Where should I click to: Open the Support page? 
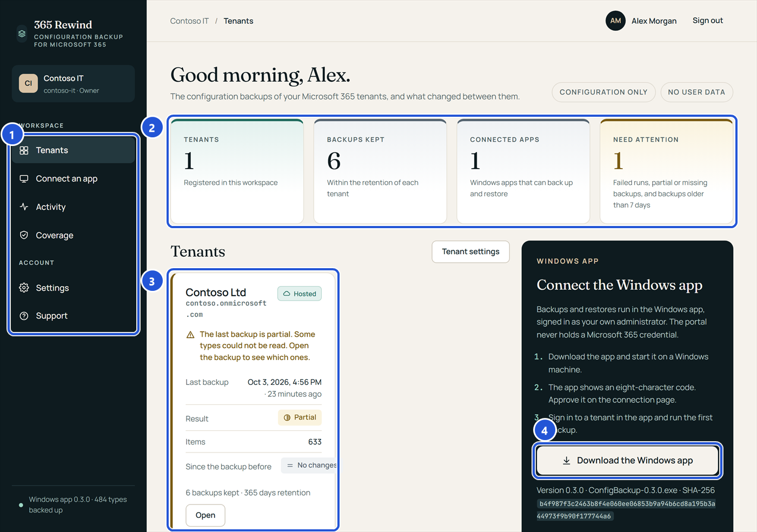(x=74, y=316)
